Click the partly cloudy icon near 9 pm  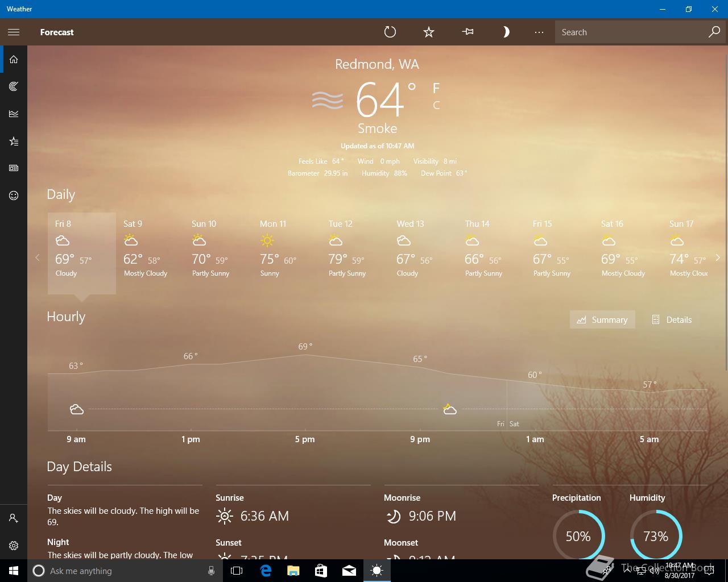(450, 409)
